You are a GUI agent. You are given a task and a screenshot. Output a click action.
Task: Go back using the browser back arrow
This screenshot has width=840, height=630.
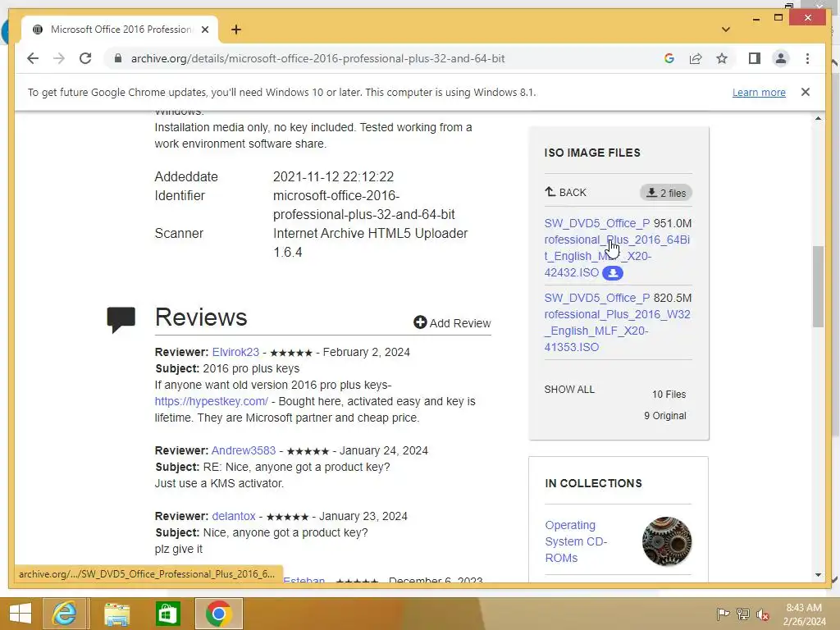[x=33, y=58]
